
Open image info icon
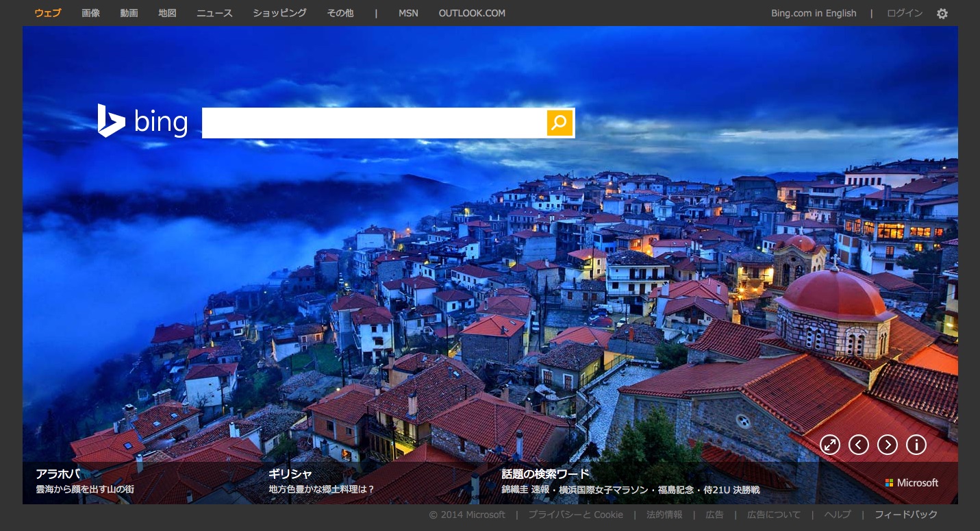click(x=916, y=445)
